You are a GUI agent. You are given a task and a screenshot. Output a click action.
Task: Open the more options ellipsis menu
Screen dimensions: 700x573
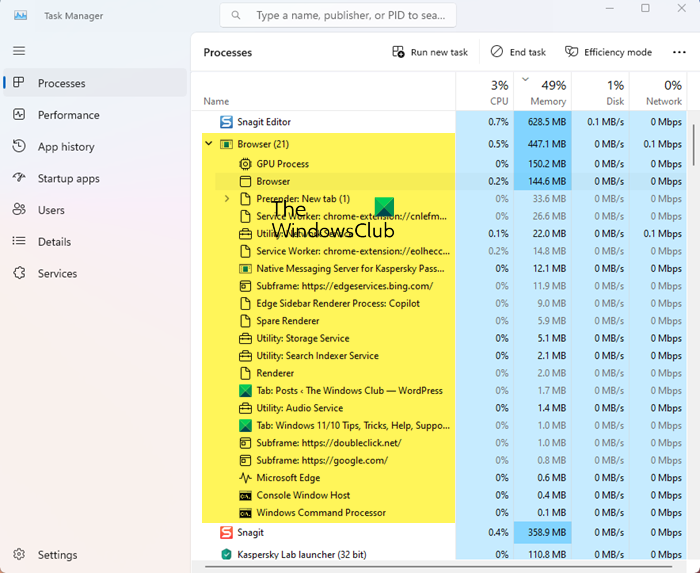[x=681, y=52]
